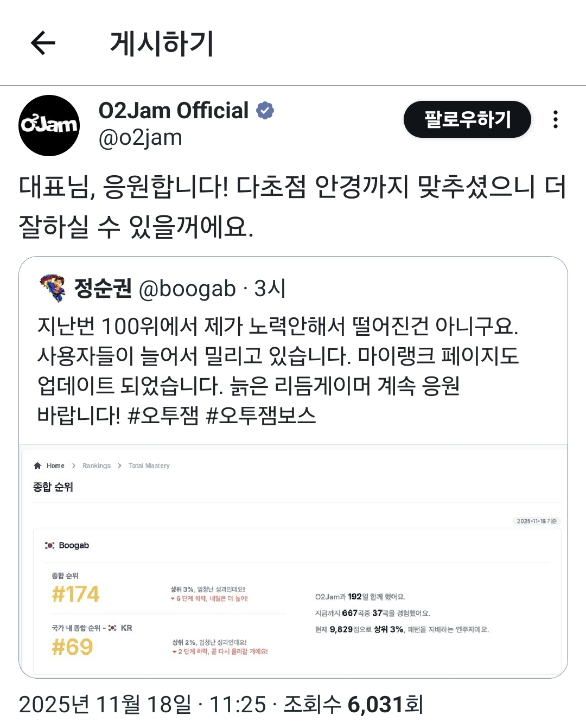
Task: Tap the Korean flag next to KR
Action: tap(112, 628)
